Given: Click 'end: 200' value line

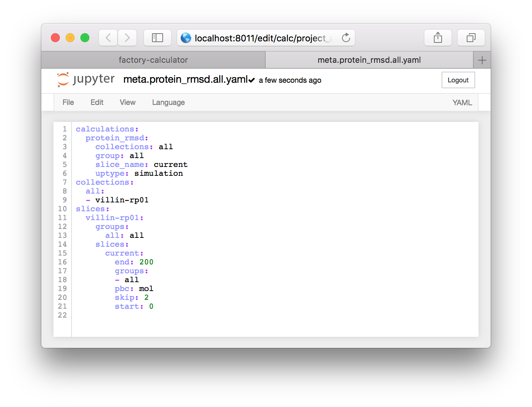Looking at the screenshot, I should pos(134,262).
